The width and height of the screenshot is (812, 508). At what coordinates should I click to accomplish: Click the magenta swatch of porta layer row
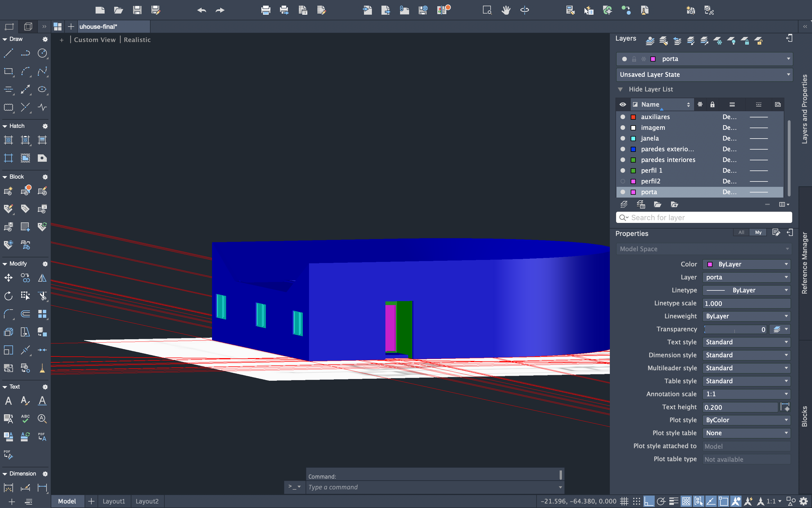(633, 192)
